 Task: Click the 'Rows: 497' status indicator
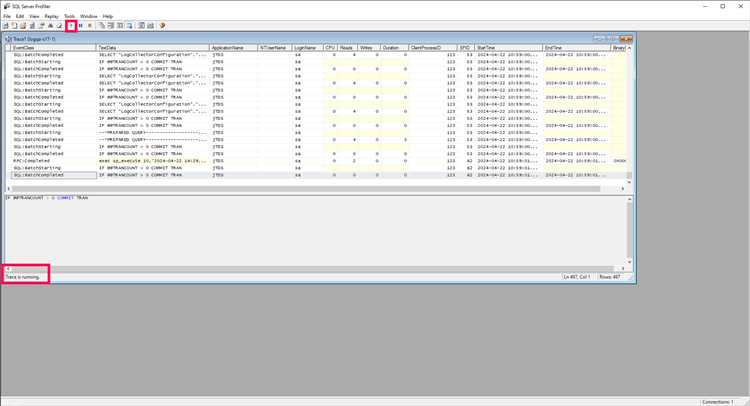(x=609, y=277)
